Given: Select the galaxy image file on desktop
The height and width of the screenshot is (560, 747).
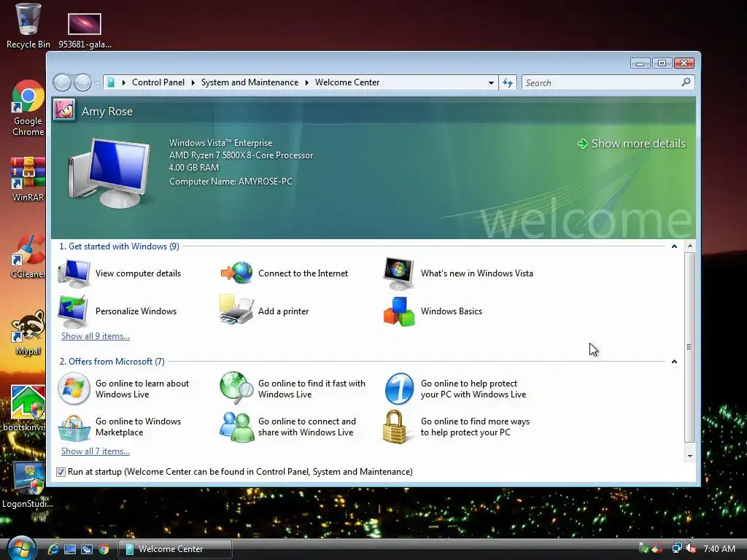Looking at the screenshot, I should tap(85, 31).
